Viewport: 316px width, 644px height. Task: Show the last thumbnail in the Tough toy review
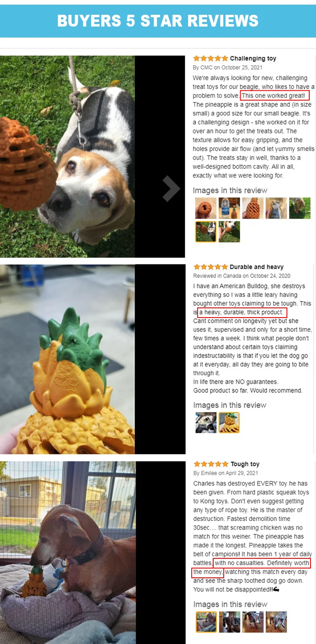coord(276,622)
